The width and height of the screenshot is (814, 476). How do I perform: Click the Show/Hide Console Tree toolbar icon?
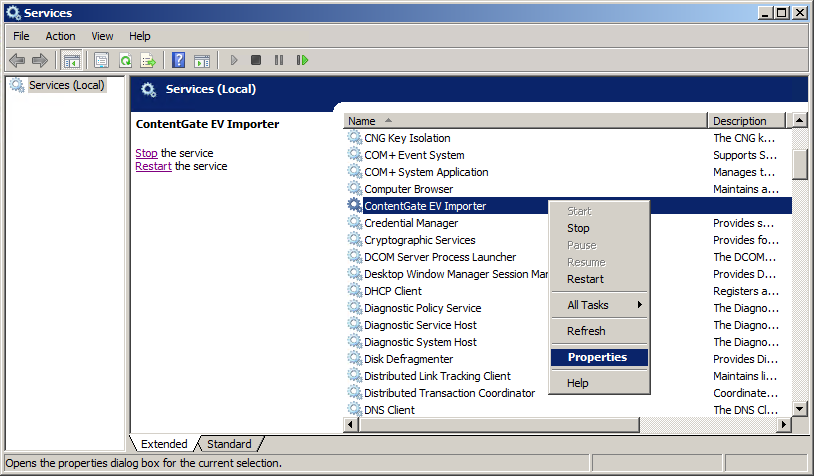[71, 60]
